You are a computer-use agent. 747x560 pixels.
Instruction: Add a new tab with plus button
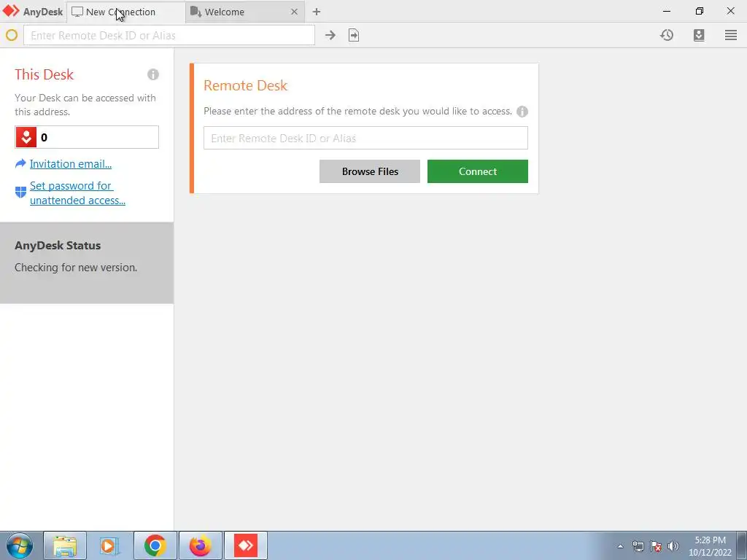point(317,12)
